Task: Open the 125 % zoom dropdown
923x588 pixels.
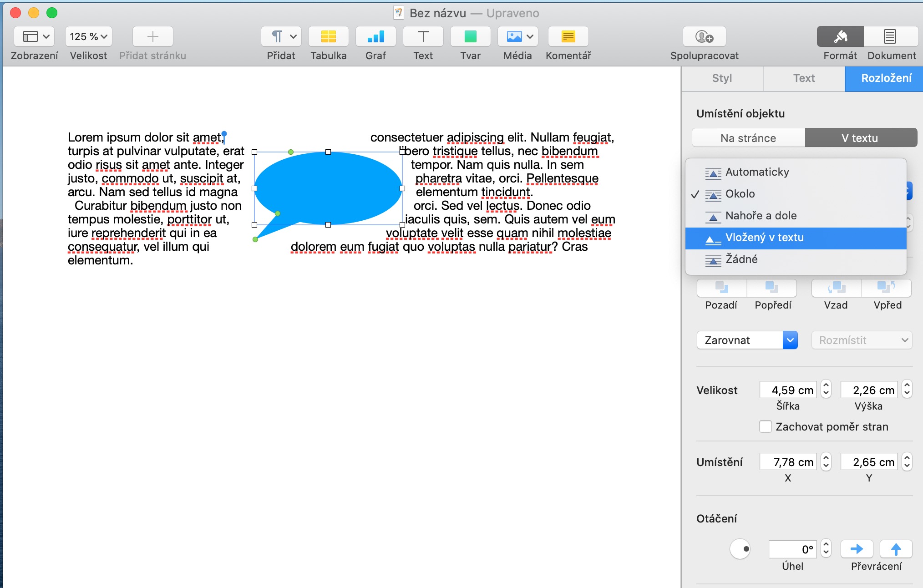Action: 89,37
